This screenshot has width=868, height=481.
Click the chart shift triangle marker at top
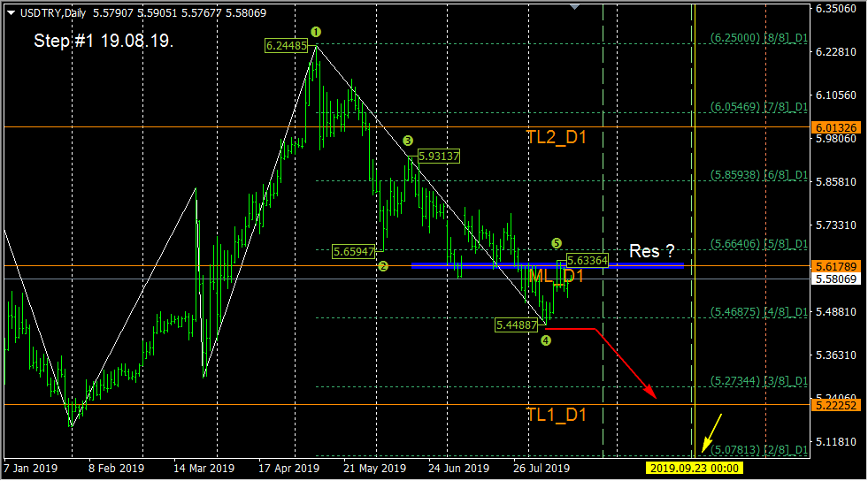(574, 7)
